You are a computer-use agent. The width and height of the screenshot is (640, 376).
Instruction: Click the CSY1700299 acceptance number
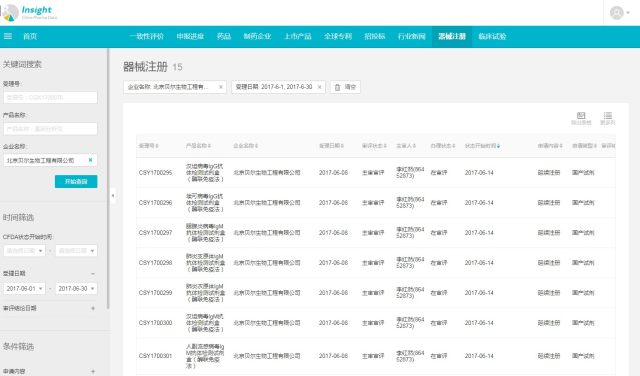coord(156,293)
